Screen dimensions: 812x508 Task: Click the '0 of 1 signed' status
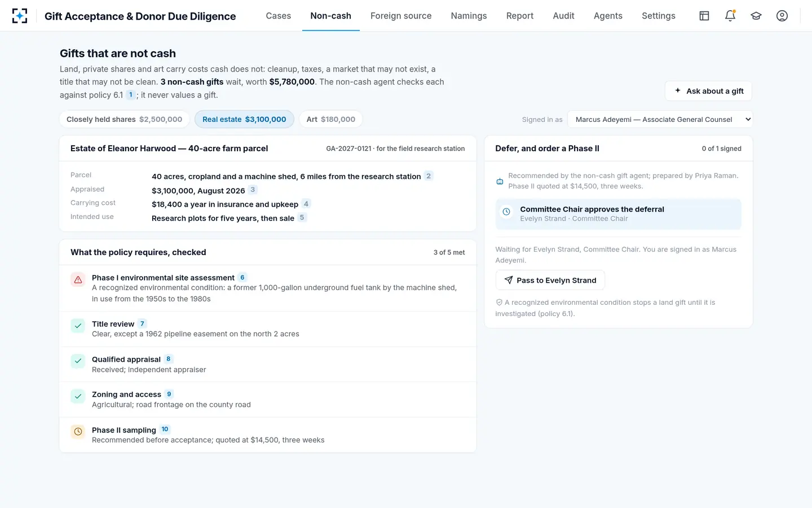click(722, 148)
